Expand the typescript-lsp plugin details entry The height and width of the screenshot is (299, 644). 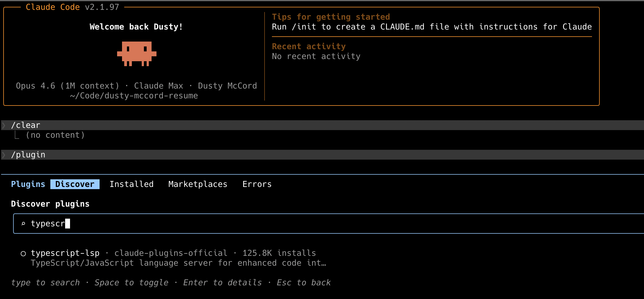[66, 253]
